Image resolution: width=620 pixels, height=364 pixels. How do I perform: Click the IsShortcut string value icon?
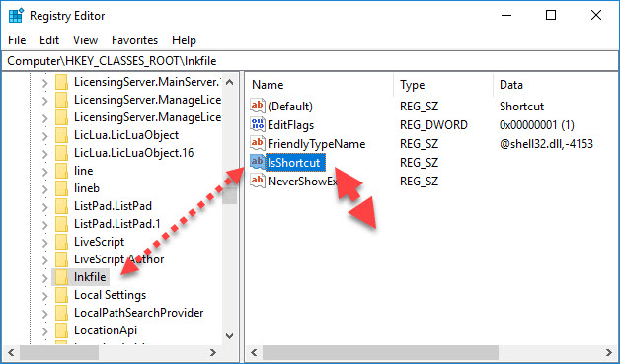257,162
